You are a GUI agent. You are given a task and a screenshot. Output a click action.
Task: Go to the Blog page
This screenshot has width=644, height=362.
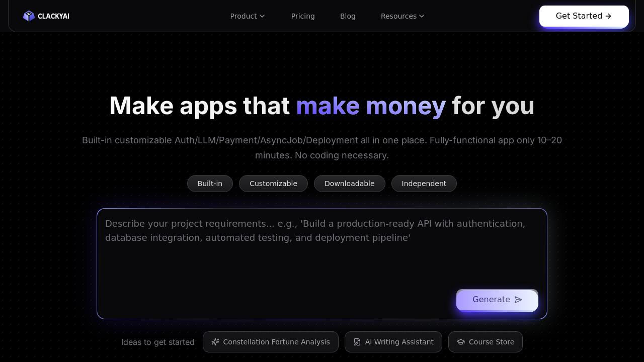348,16
